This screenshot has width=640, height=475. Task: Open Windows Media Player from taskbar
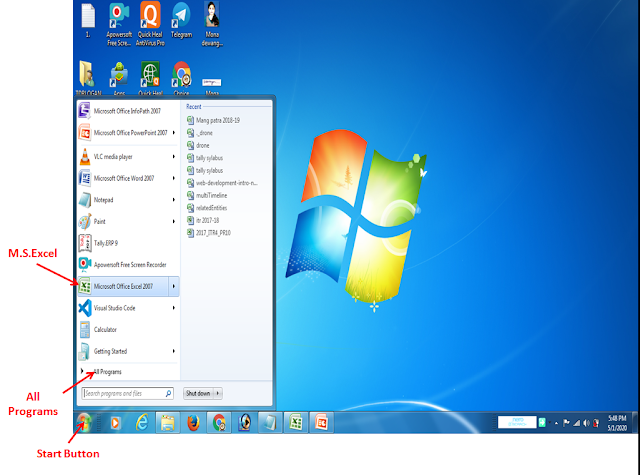click(x=116, y=423)
